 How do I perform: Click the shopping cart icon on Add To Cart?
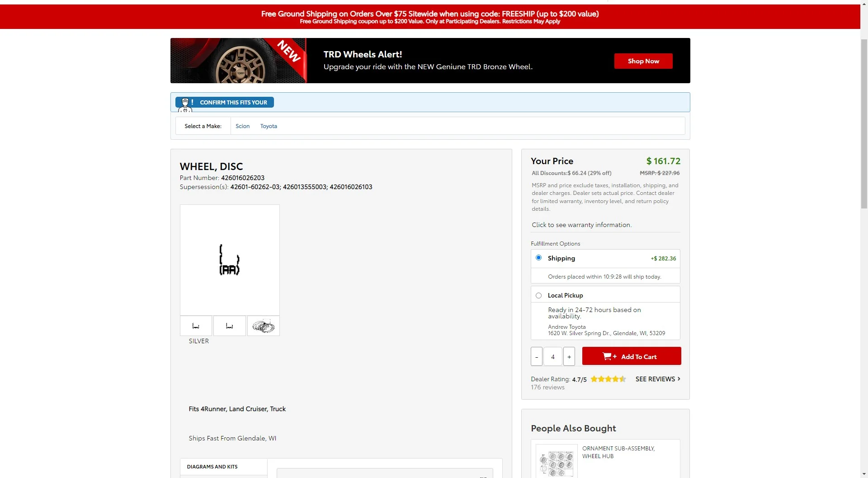pos(607,356)
